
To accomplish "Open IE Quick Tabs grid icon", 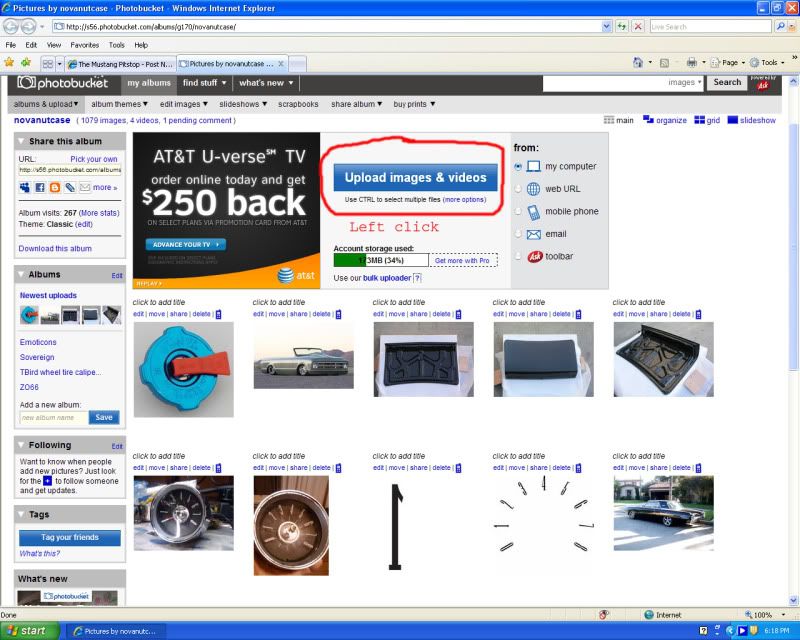I will [x=47, y=64].
